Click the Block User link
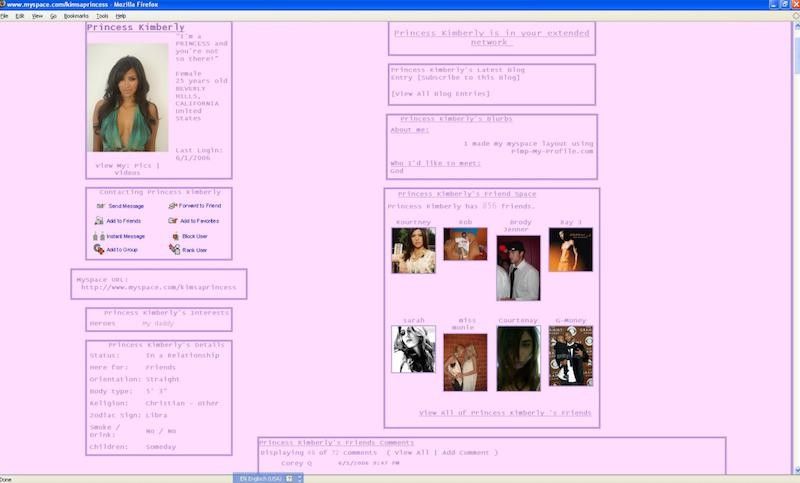The image size is (800, 483). [x=195, y=236]
